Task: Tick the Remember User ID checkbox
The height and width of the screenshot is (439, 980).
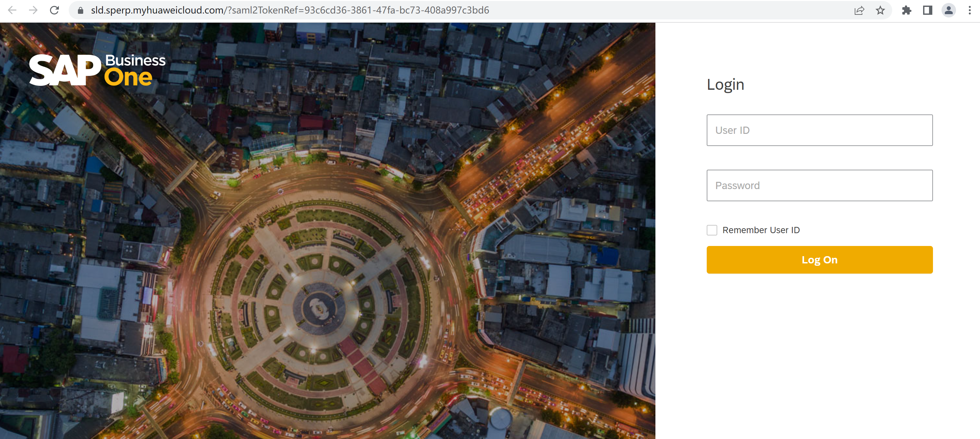Action: [711, 230]
